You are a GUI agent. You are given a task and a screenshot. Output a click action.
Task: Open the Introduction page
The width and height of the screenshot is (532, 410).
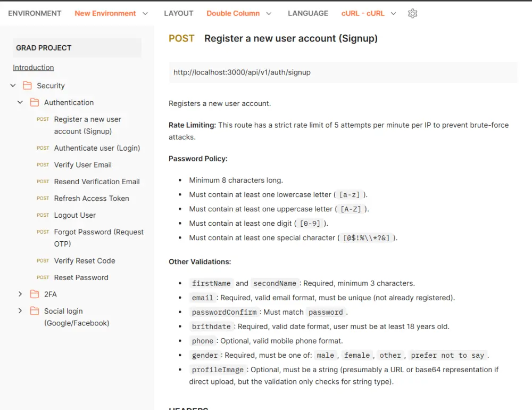pyautogui.click(x=34, y=68)
